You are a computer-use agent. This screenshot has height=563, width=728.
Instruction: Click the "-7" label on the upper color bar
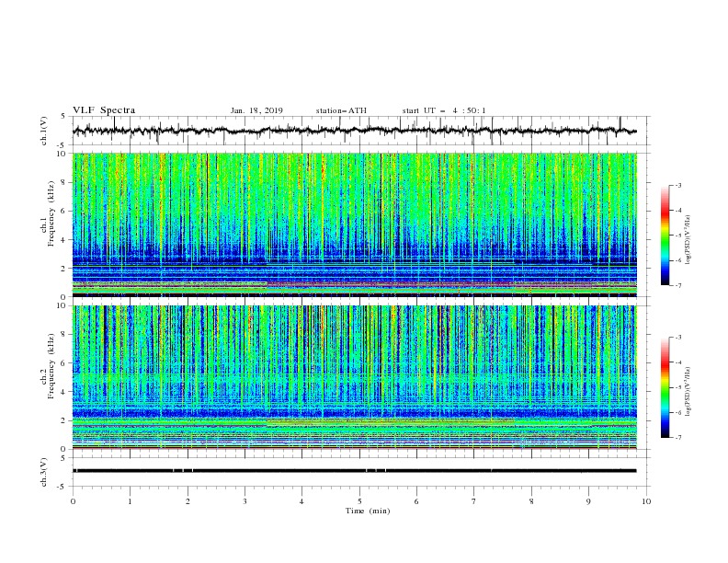pos(678,285)
